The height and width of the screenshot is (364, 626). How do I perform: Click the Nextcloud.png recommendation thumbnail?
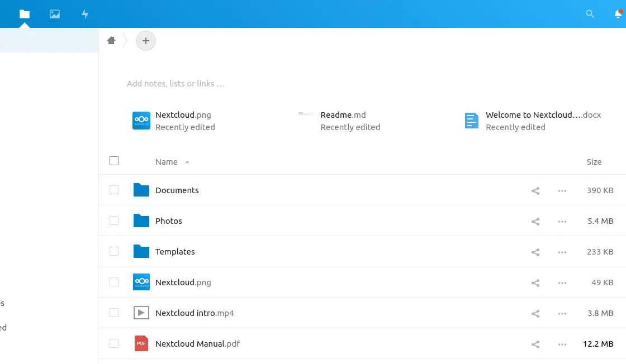(141, 121)
